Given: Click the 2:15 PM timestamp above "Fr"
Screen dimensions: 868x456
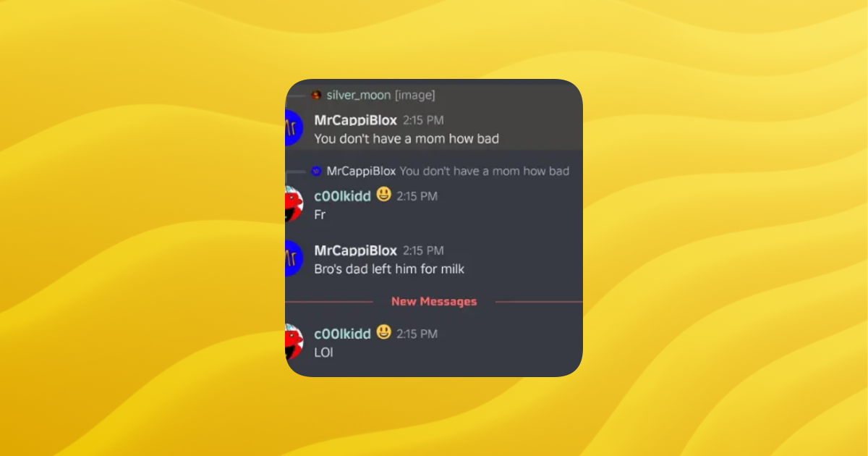Looking at the screenshot, I should (417, 196).
